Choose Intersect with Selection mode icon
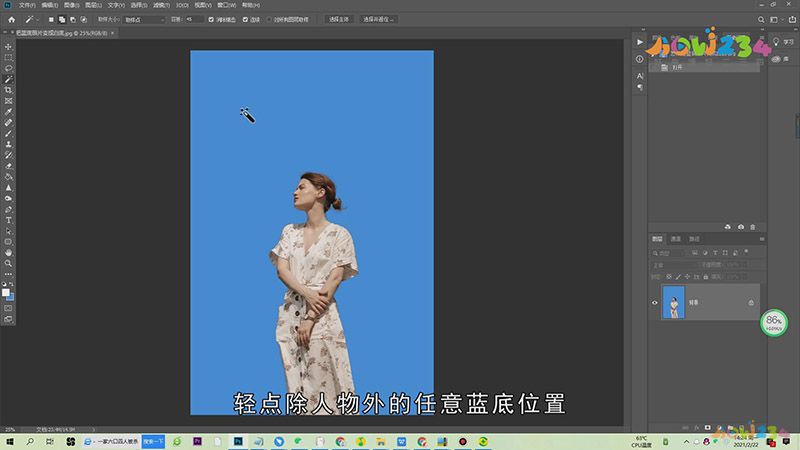The width and height of the screenshot is (800, 450). pos(84,19)
